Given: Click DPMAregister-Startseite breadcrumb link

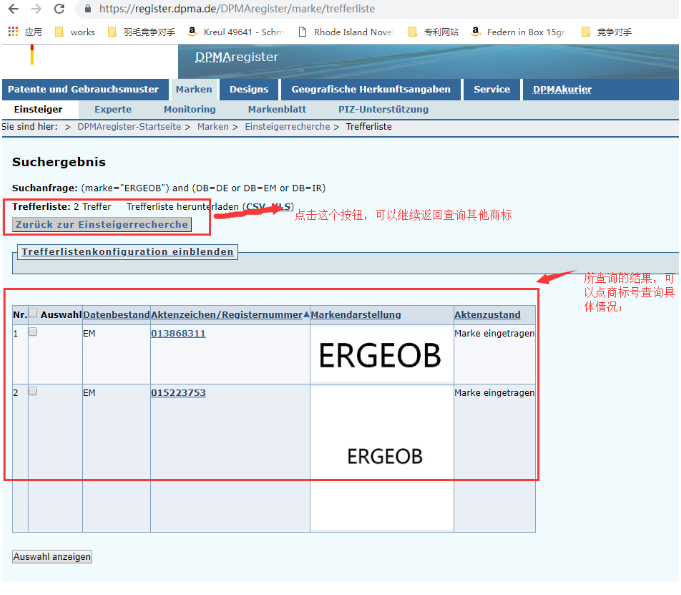Looking at the screenshot, I should click(x=129, y=127).
